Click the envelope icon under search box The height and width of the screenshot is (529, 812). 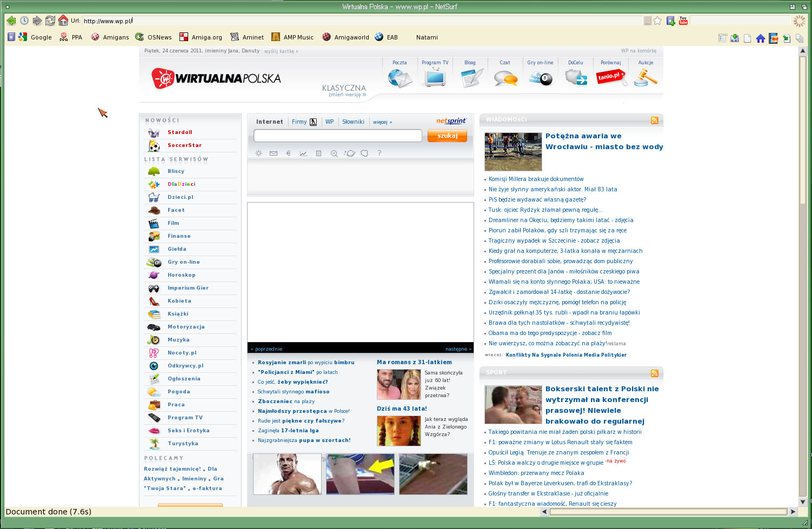[274, 153]
